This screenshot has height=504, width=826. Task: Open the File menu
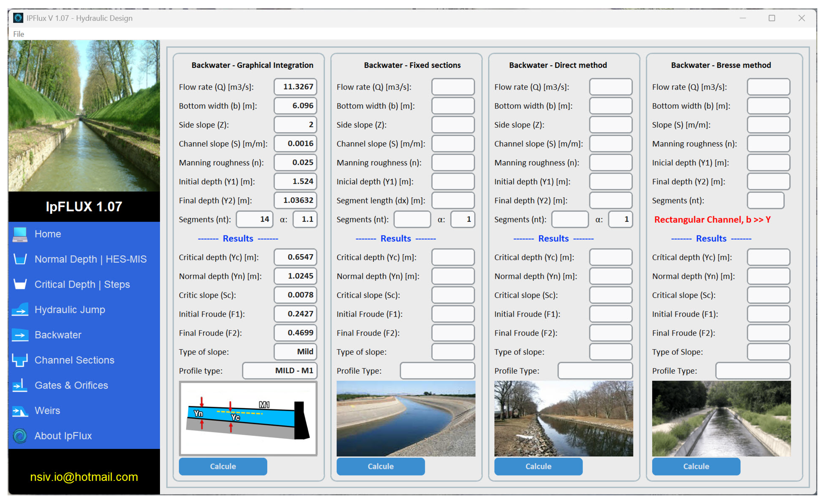18,34
